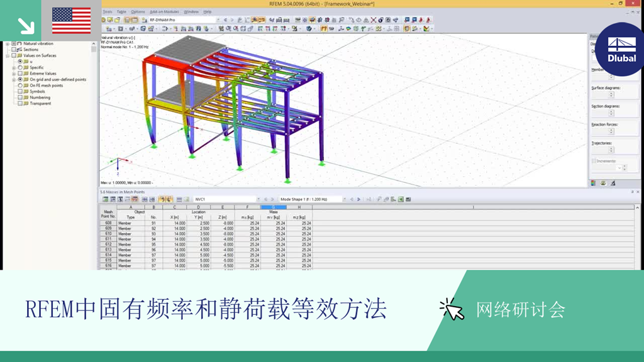The image size is (644, 362).
Task: Select 'On grid and user-defined points' radio
Action: click(x=19, y=79)
